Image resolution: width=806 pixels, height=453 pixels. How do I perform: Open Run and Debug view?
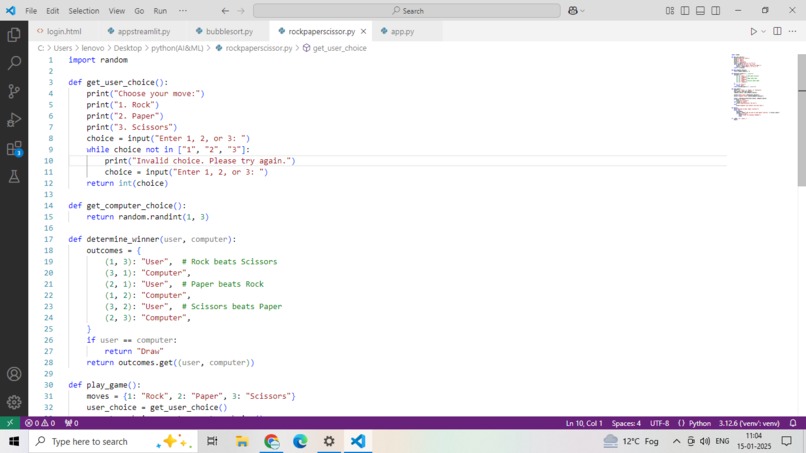pyautogui.click(x=14, y=120)
